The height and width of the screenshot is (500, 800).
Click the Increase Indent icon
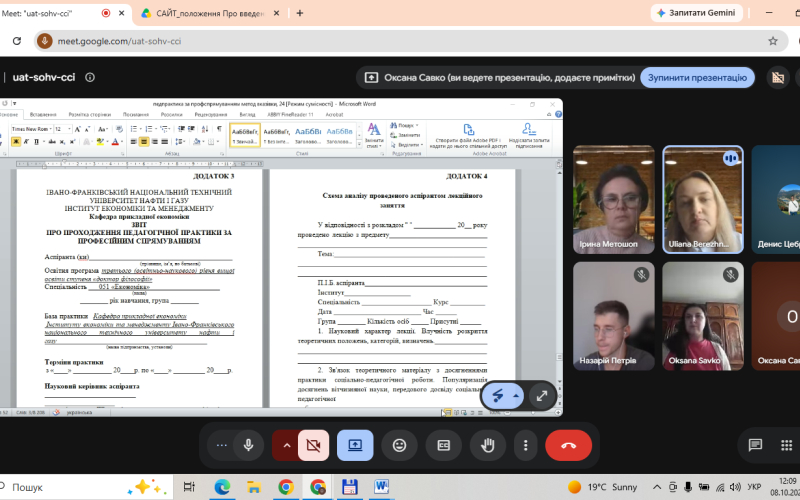coord(191,129)
